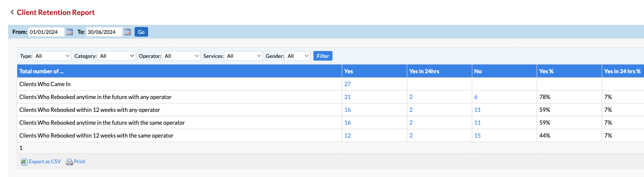Open Yes count 16 for anytime same operator

pyautogui.click(x=347, y=123)
